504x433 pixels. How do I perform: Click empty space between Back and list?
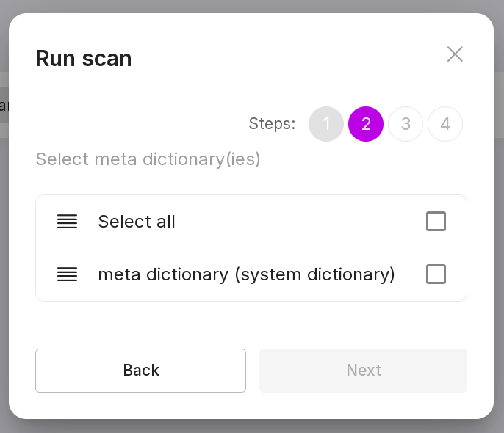coord(250,324)
